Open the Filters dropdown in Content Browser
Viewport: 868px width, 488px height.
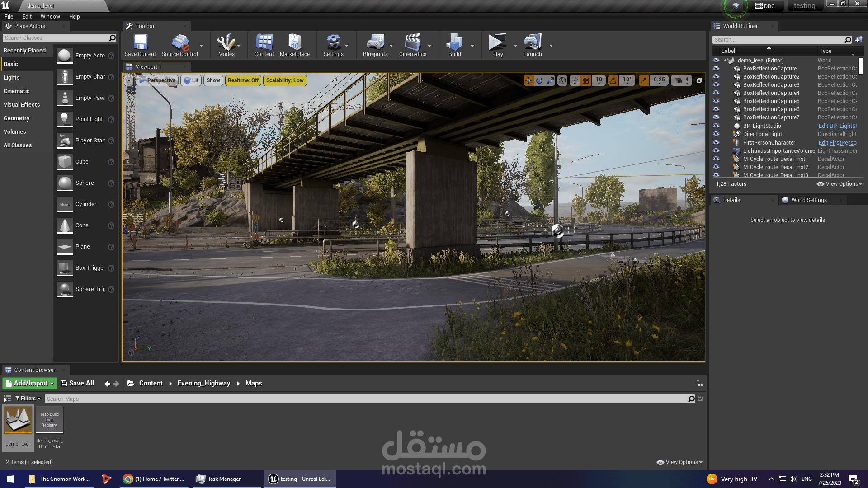28,399
